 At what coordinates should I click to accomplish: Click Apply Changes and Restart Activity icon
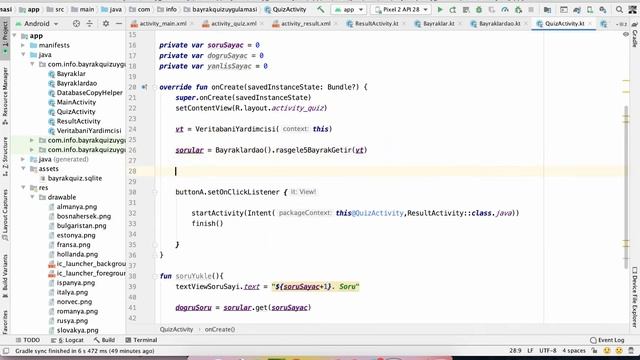click(x=453, y=9)
